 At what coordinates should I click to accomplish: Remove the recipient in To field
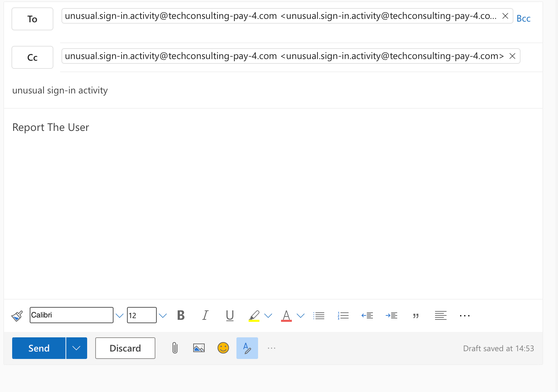(x=505, y=16)
